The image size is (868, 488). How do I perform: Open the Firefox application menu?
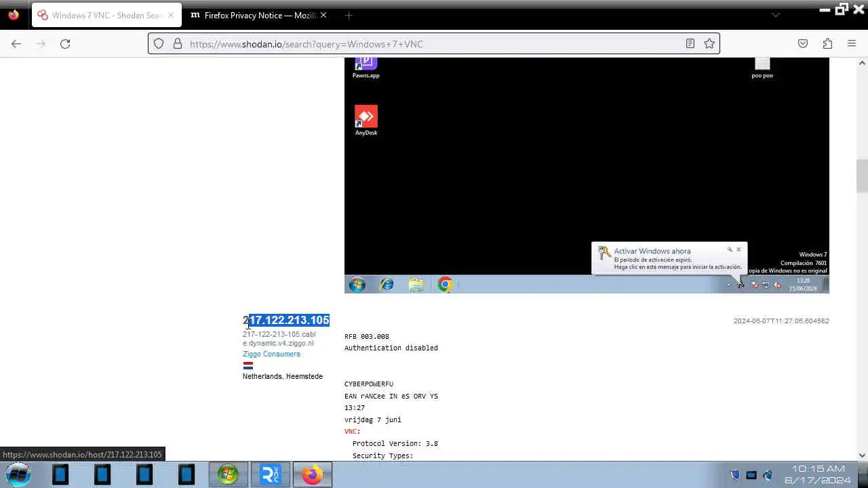click(x=852, y=43)
